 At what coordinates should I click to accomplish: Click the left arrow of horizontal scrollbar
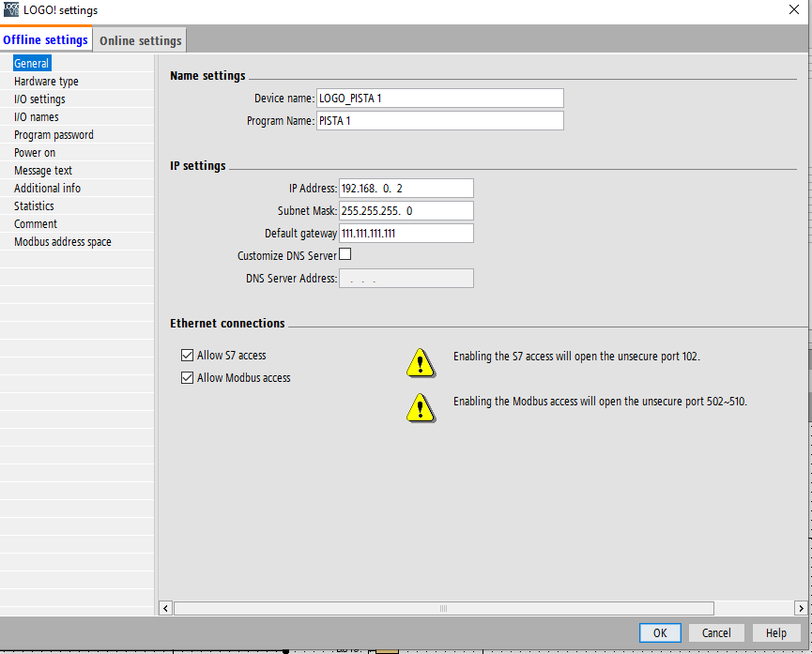click(166, 608)
